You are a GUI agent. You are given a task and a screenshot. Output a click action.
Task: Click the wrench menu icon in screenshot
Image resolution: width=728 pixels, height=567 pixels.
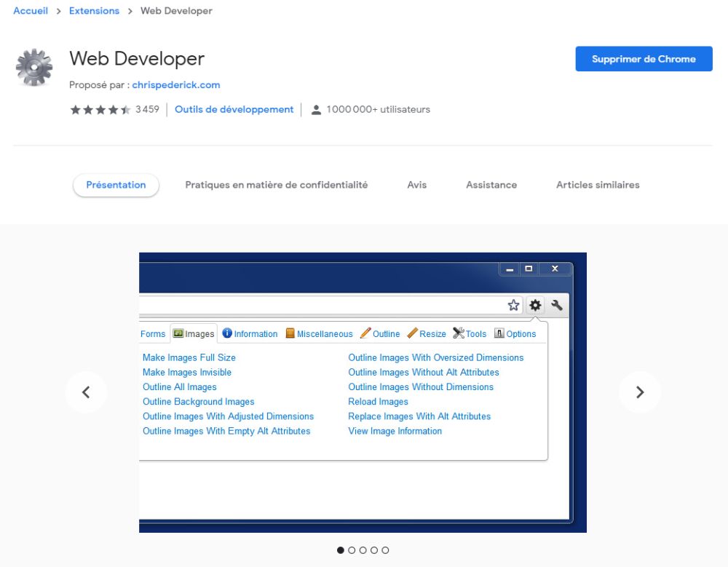click(x=557, y=305)
